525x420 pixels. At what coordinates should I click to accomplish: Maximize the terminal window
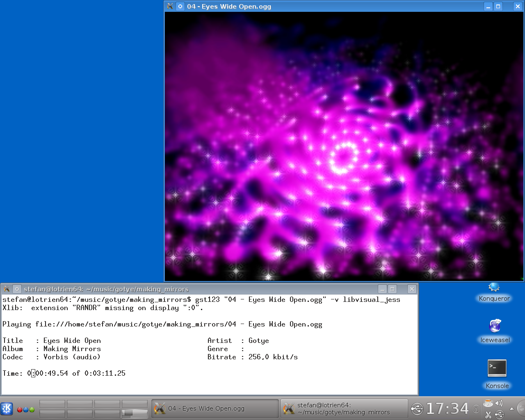[x=392, y=289]
